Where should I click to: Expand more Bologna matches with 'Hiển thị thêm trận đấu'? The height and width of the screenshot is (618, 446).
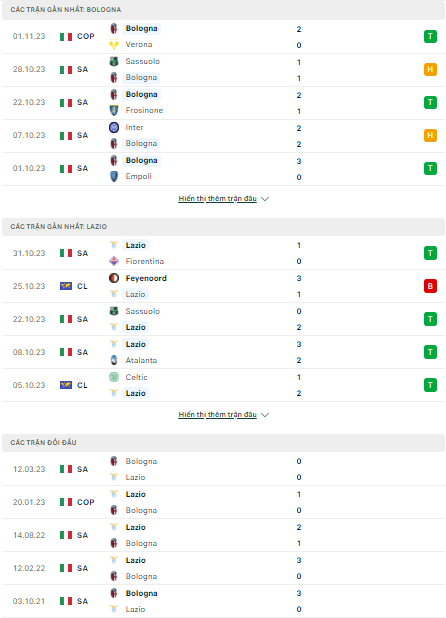(x=217, y=199)
